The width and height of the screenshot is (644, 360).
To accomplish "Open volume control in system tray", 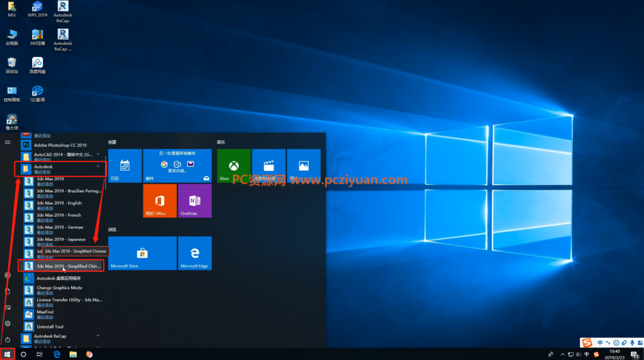I will click(x=579, y=354).
